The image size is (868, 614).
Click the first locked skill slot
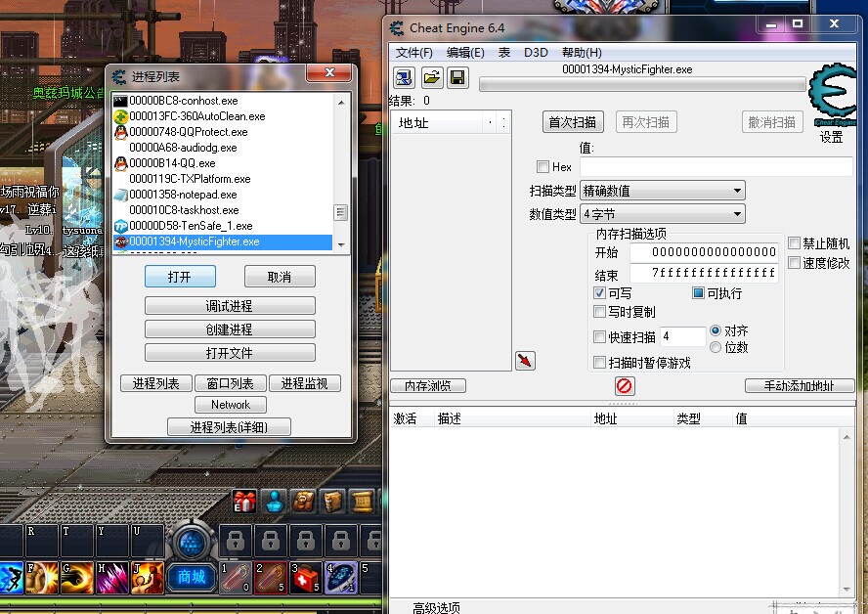[237, 541]
